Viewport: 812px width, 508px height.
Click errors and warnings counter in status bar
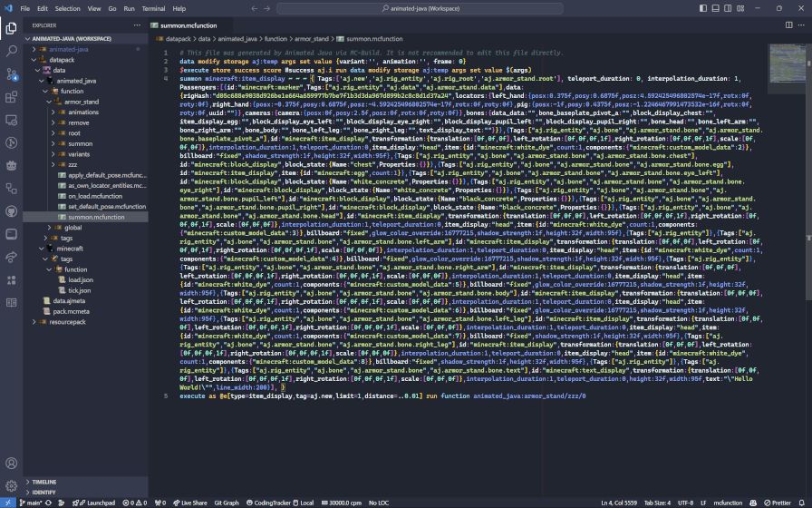[x=135, y=503]
